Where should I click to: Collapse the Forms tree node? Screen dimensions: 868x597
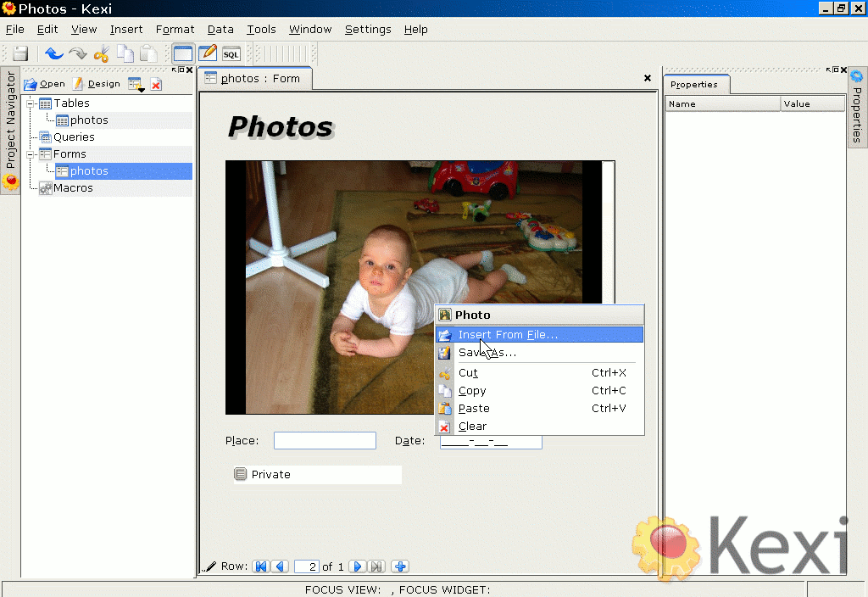tap(31, 154)
